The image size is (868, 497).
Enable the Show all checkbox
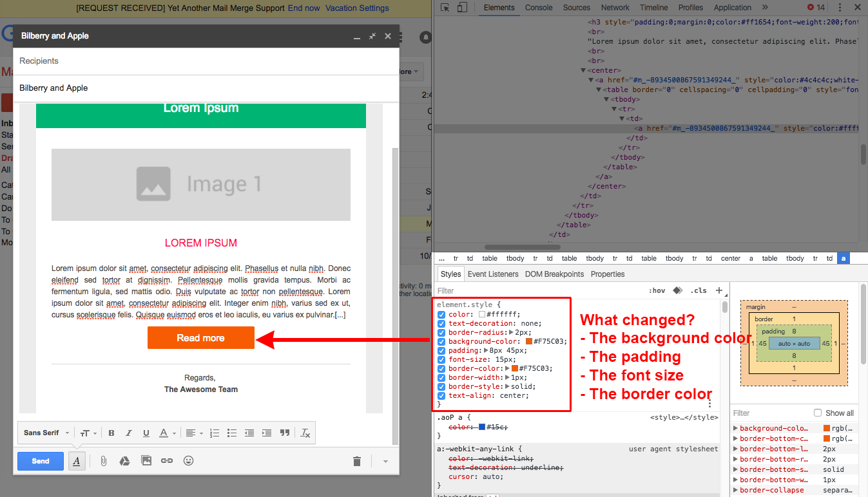tap(818, 413)
